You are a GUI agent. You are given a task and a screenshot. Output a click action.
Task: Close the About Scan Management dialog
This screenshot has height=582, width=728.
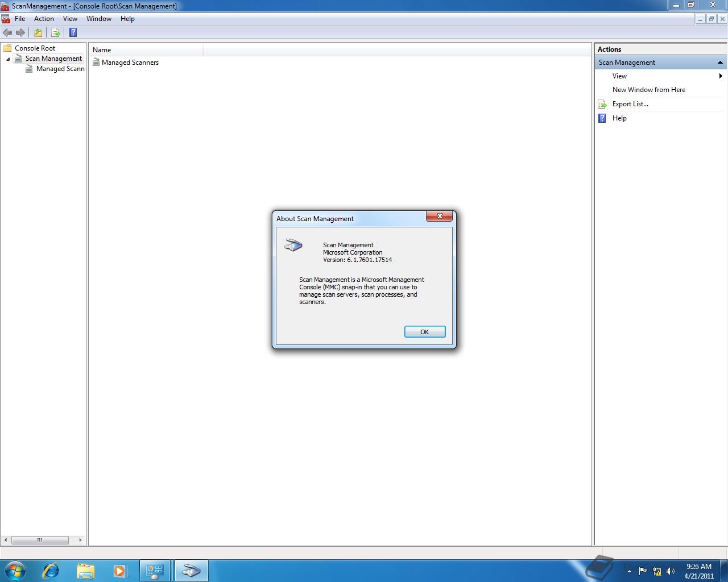pyautogui.click(x=440, y=216)
